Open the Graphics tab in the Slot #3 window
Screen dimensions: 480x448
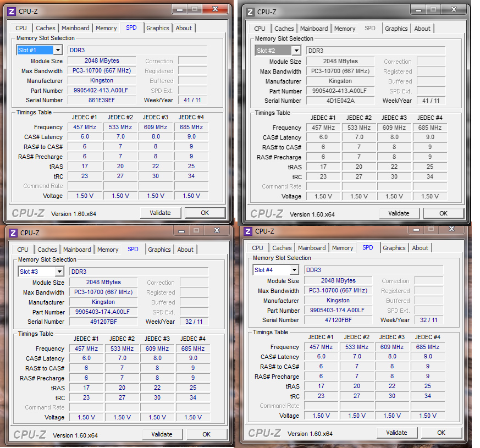coord(159,250)
